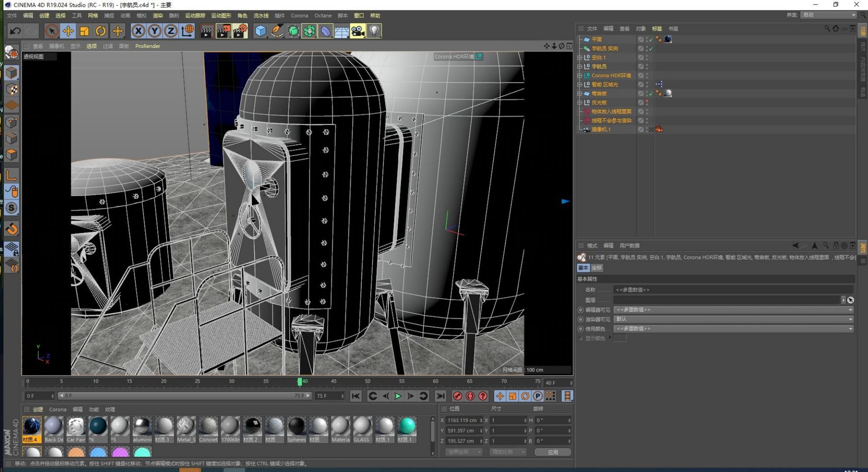Expand the 弯曲板 object

point(580,94)
